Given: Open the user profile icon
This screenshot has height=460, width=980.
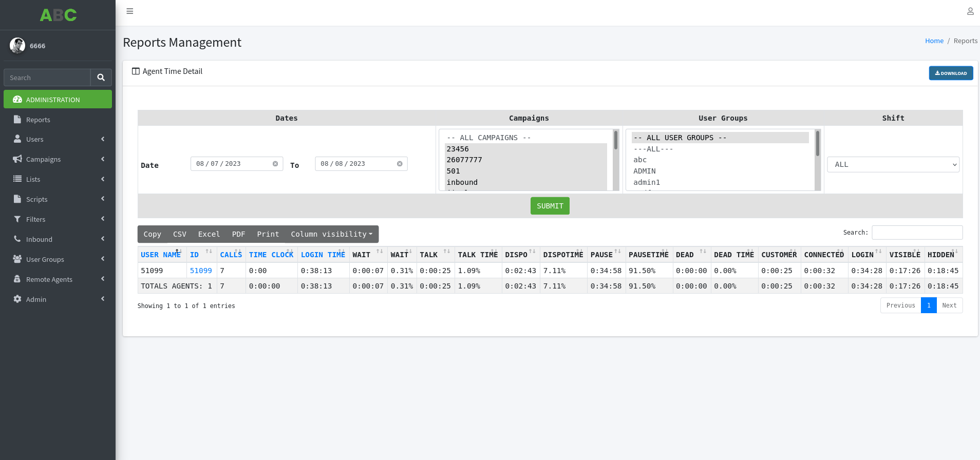Looking at the screenshot, I should pos(970,11).
